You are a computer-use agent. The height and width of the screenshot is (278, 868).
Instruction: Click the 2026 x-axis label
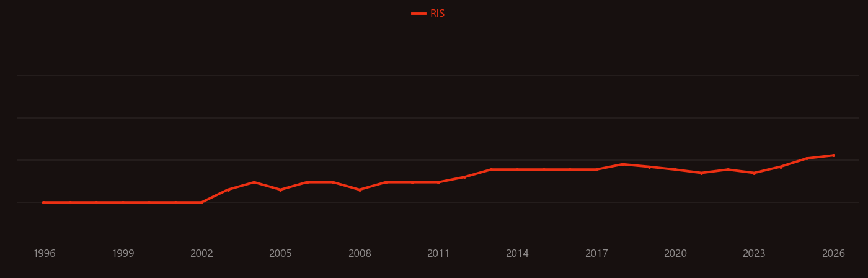833,254
